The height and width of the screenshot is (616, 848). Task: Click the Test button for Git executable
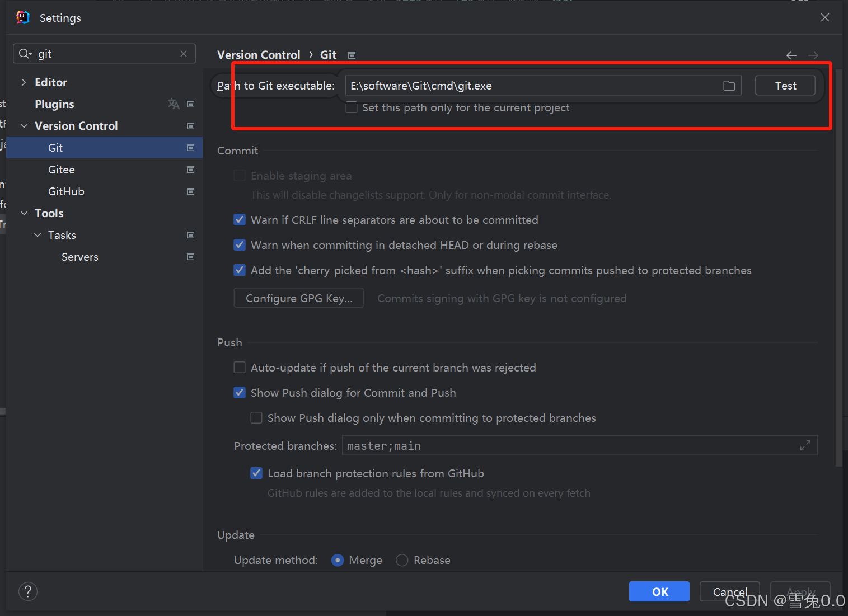pos(785,86)
